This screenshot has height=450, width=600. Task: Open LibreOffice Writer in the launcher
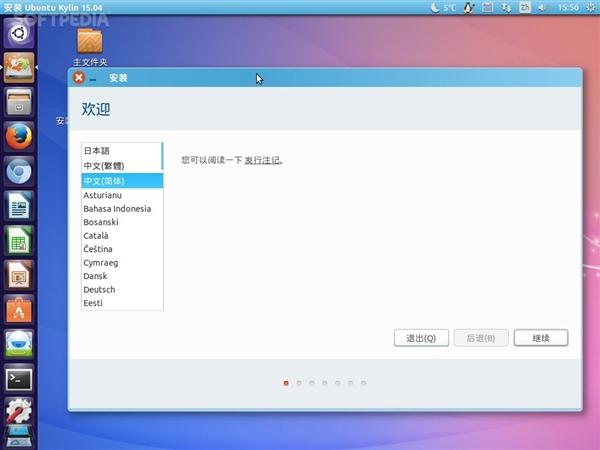click(19, 206)
